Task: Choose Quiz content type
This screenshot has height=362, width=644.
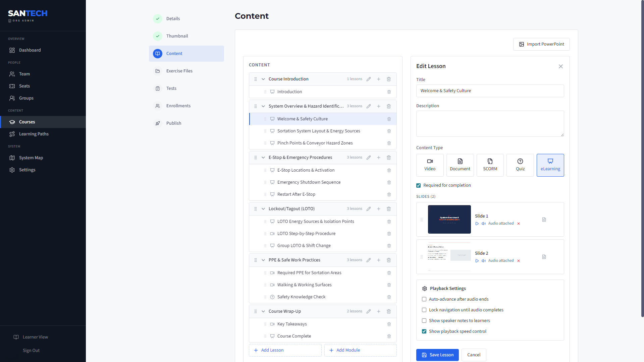Action: coord(520,165)
